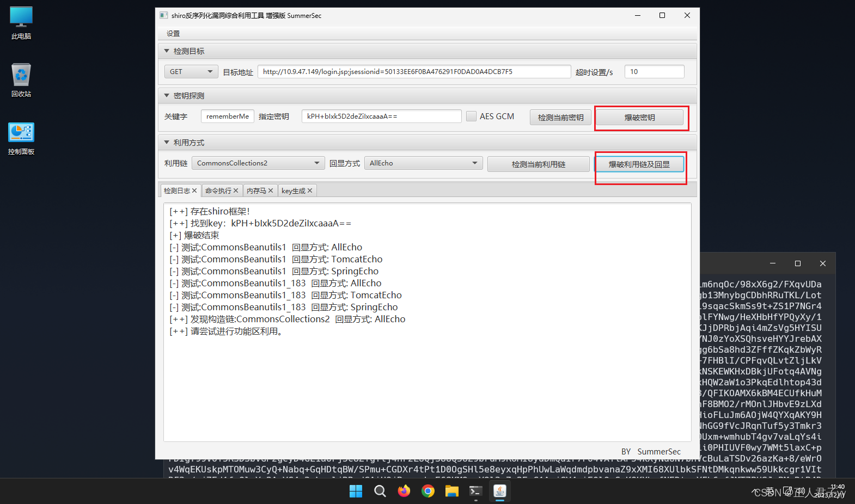Open File Explorer from the taskbar
The image size is (855, 504).
tap(451, 491)
